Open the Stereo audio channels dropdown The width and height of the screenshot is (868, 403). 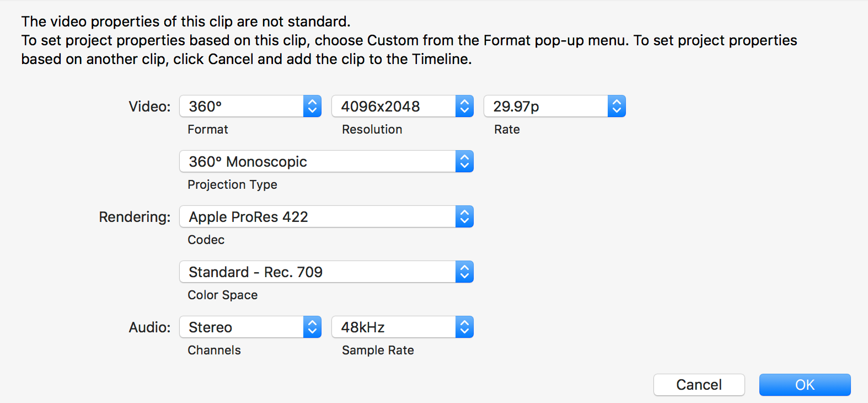pyautogui.click(x=250, y=327)
